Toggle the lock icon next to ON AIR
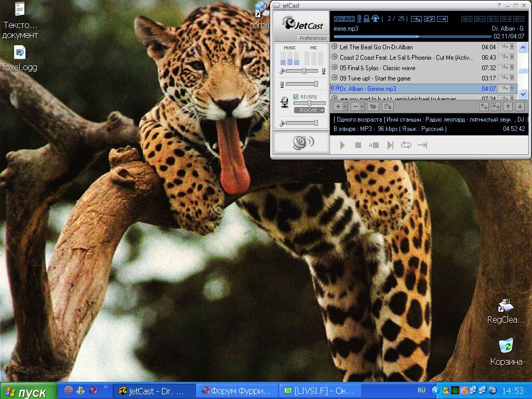 pos(366,19)
